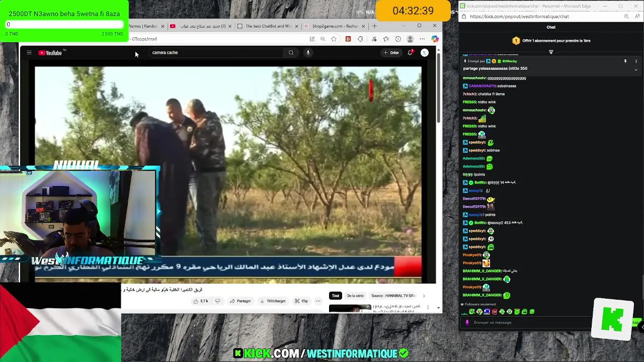This screenshot has width=644, height=362.
Task: Click the YouTube search magnifier button
Action: tap(291, 53)
